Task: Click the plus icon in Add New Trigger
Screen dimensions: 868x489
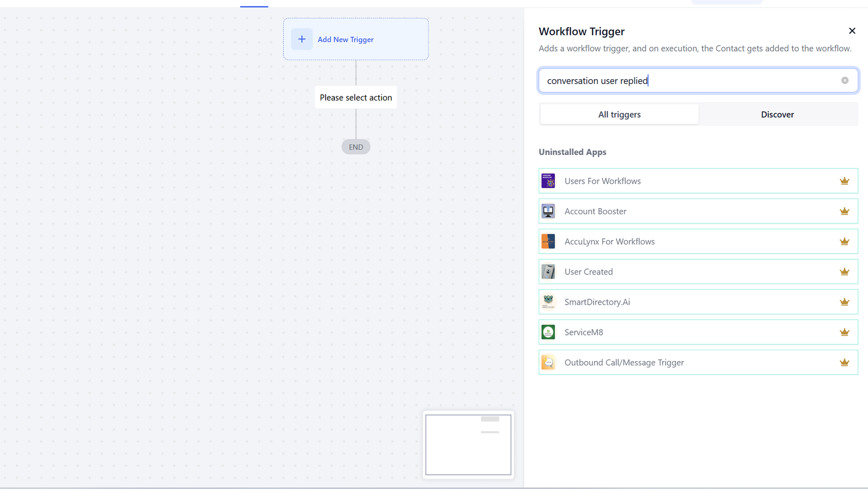Action: point(302,39)
